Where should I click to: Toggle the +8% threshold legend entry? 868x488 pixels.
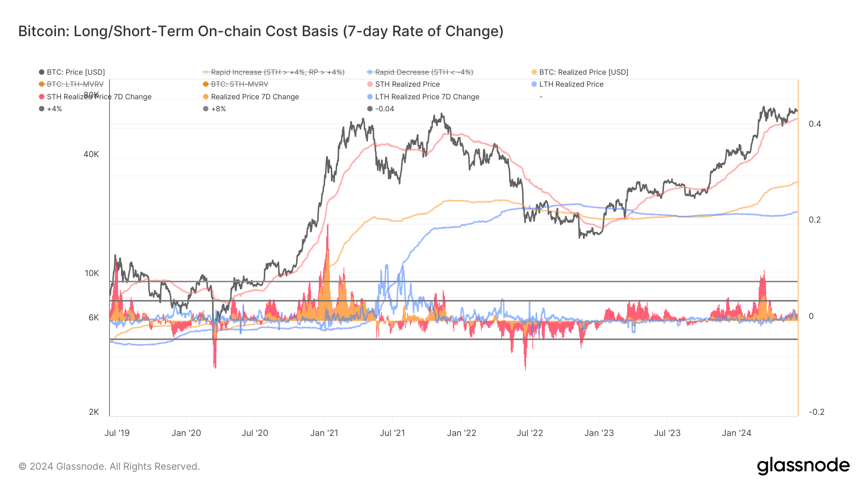pyautogui.click(x=218, y=109)
